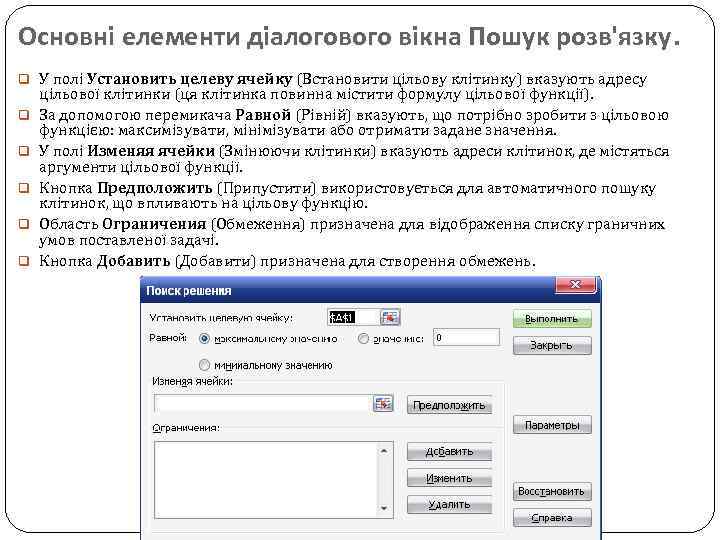Click the range selector icon beside target cell
This screenshot has height=540, width=720.
click(x=390, y=318)
